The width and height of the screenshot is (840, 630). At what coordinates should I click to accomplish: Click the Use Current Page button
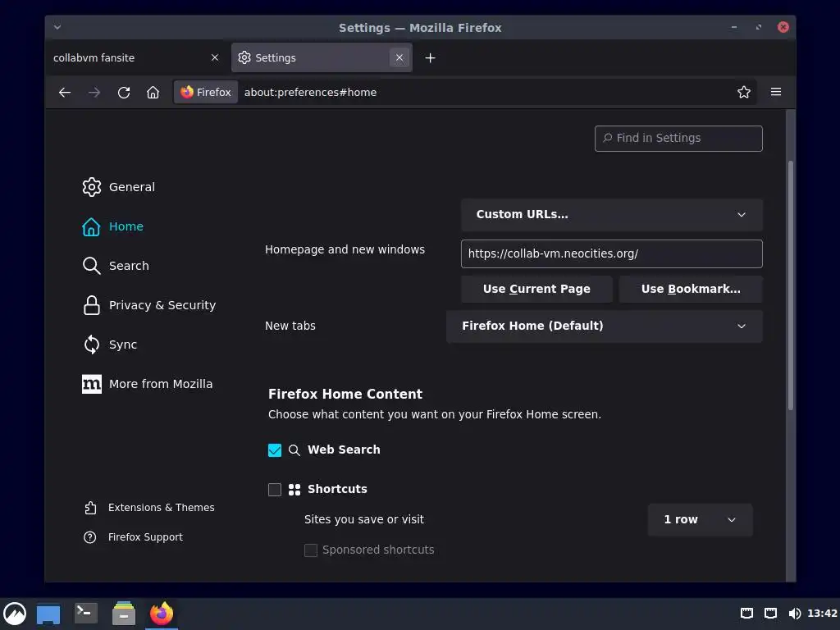pos(536,289)
